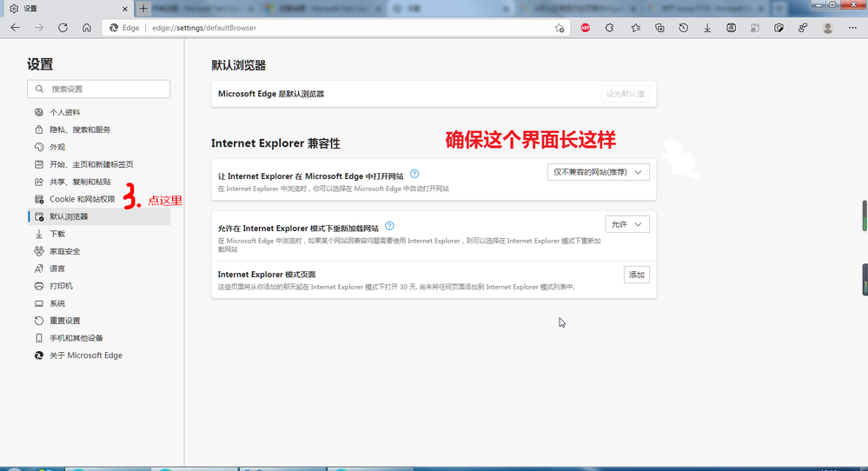
Task: Open browsing History from the toolbar
Action: (x=684, y=28)
